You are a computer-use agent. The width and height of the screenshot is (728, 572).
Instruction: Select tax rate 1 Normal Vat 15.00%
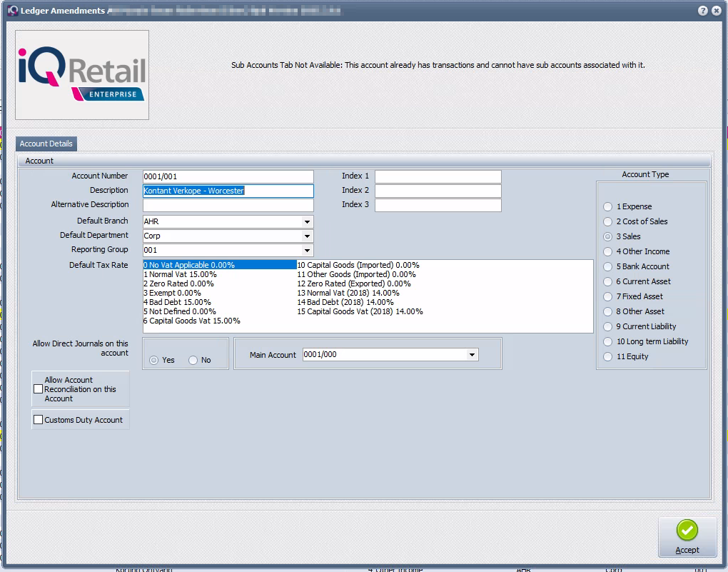(180, 274)
